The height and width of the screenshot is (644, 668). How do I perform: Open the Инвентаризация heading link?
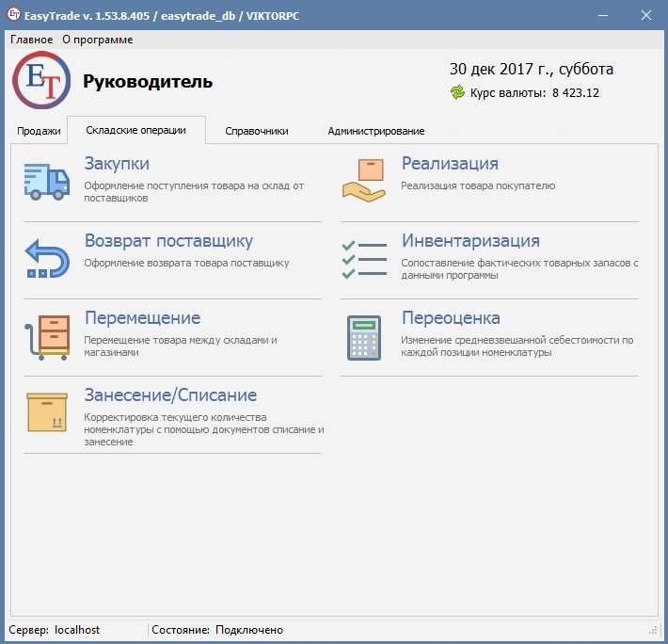[x=470, y=241]
